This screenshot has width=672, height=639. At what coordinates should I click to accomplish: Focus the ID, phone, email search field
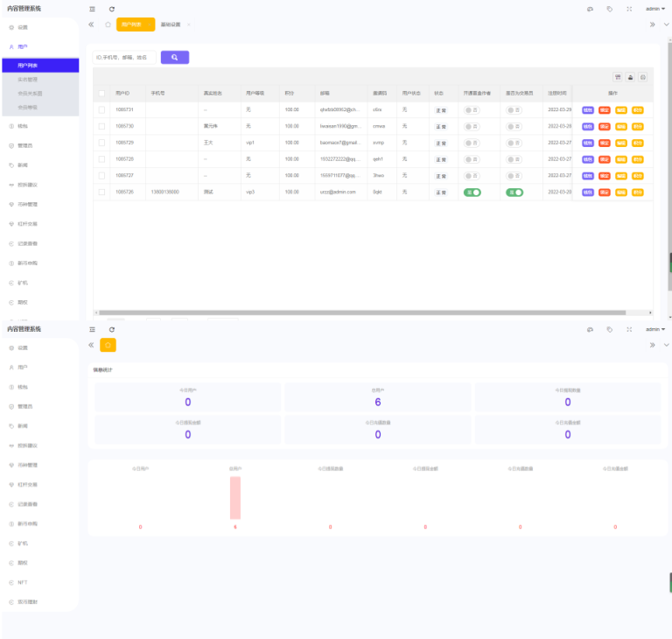[x=124, y=58]
